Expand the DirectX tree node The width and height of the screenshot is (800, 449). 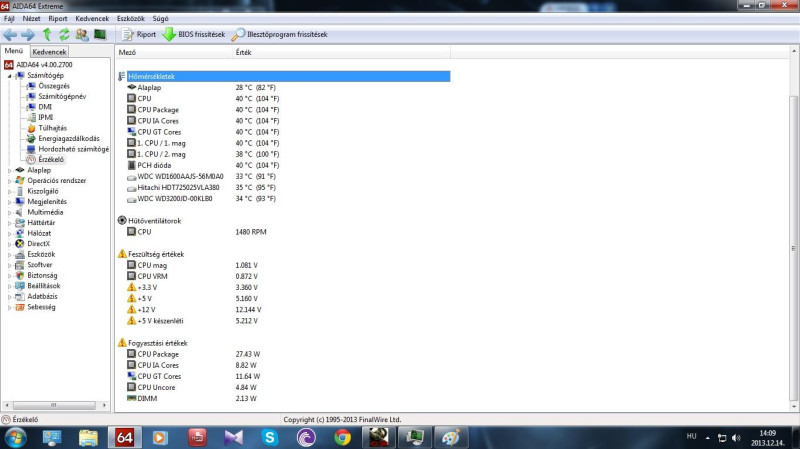[9, 244]
